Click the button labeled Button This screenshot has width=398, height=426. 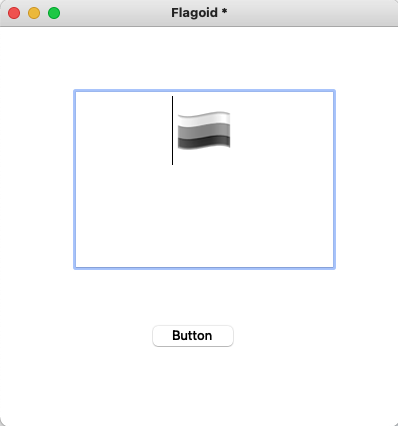pyautogui.click(x=193, y=336)
